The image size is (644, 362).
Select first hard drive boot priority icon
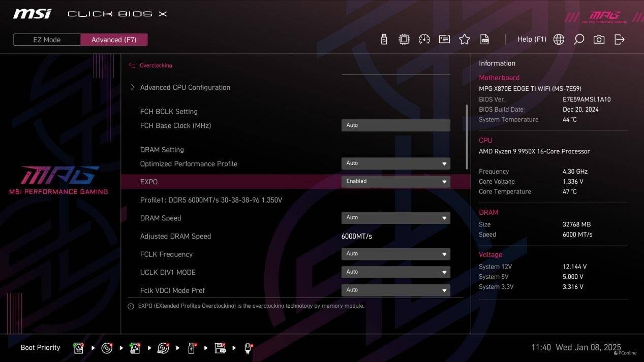point(79,348)
